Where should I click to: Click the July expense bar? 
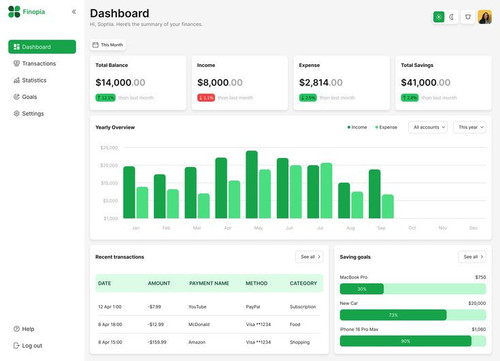point(326,191)
